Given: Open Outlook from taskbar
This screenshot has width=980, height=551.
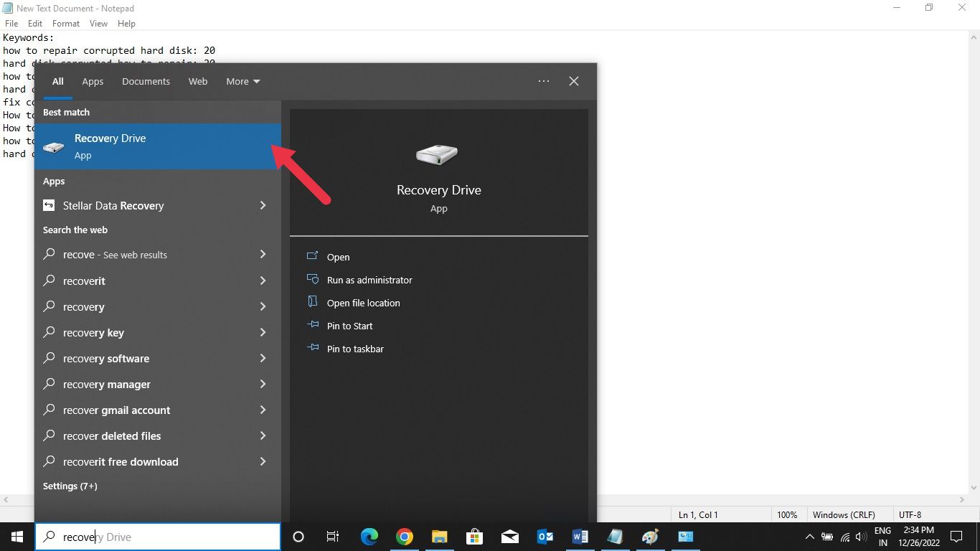Looking at the screenshot, I should tap(545, 537).
